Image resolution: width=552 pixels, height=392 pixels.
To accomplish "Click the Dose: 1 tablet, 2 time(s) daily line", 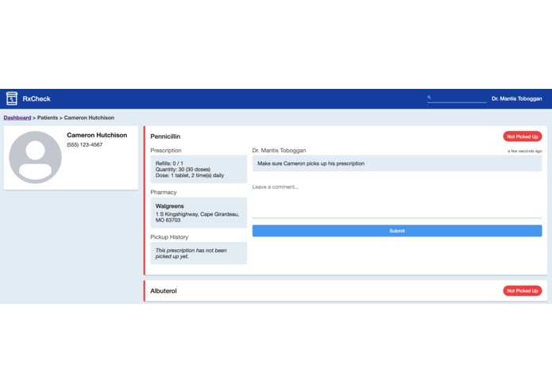I will pos(190,175).
